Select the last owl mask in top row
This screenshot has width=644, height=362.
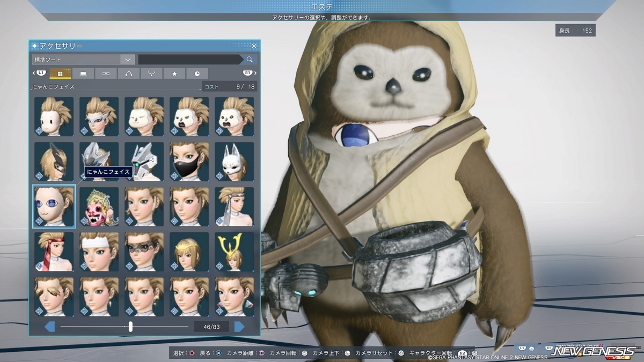(x=235, y=116)
